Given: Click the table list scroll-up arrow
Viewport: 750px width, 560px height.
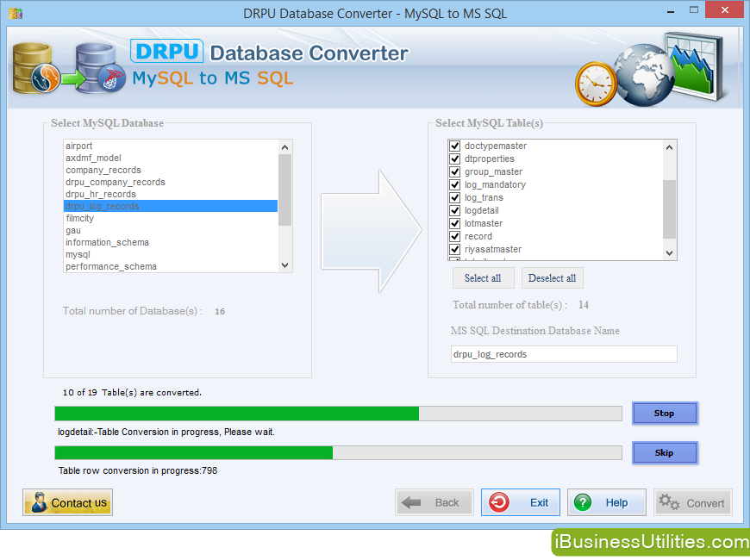Looking at the screenshot, I should pyautogui.click(x=670, y=147).
